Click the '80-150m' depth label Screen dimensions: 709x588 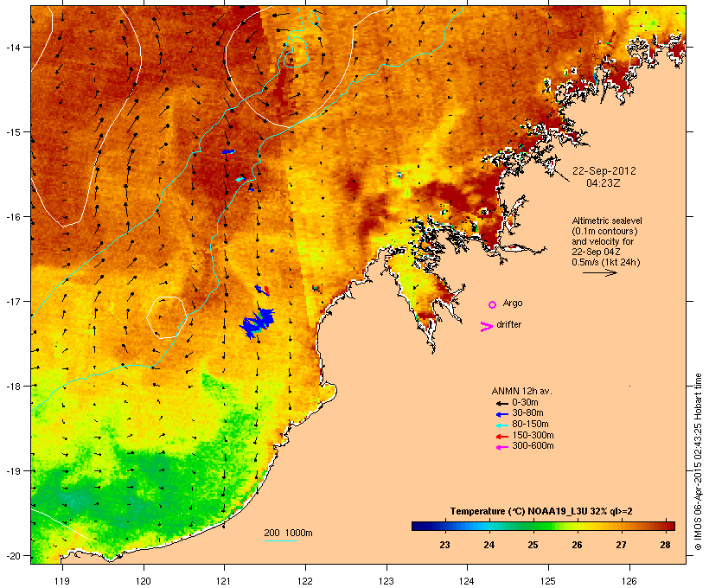[x=530, y=425]
